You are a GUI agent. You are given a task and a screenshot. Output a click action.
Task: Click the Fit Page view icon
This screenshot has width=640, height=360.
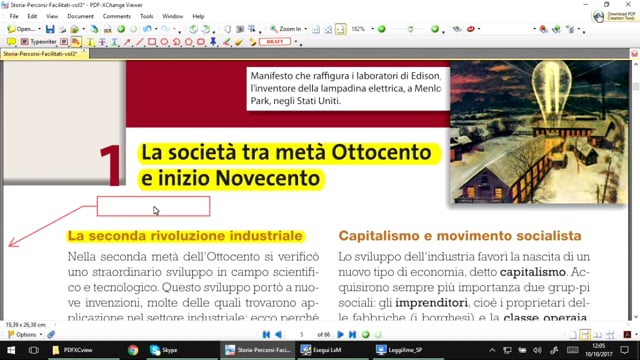coord(328,29)
